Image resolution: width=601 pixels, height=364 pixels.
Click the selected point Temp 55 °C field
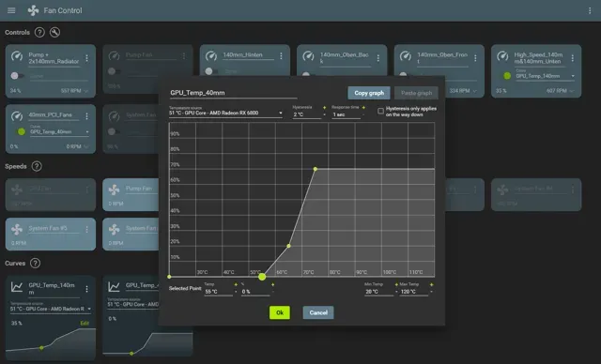(x=218, y=292)
